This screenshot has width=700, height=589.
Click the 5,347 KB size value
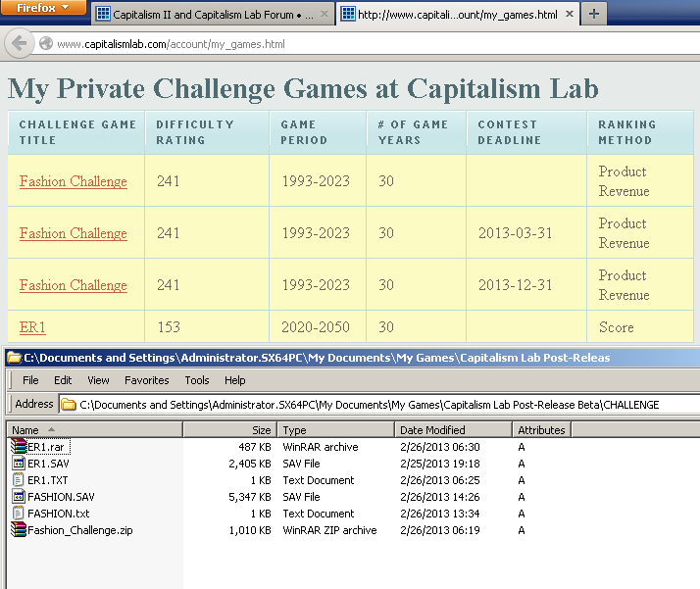(250, 497)
